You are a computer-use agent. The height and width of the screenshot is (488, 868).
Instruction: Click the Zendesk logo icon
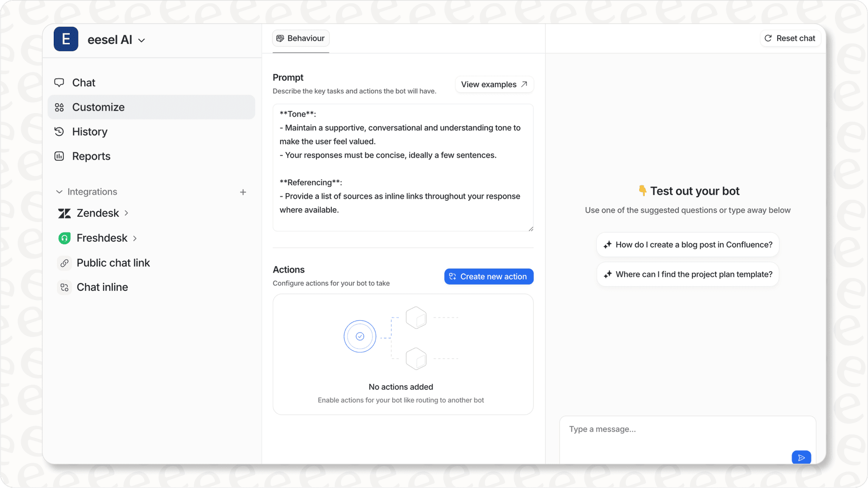[65, 213]
